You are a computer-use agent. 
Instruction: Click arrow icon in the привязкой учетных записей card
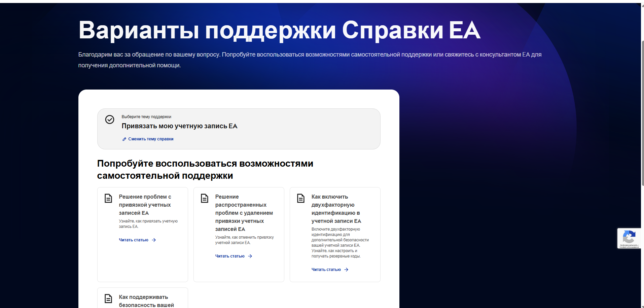pos(154,240)
